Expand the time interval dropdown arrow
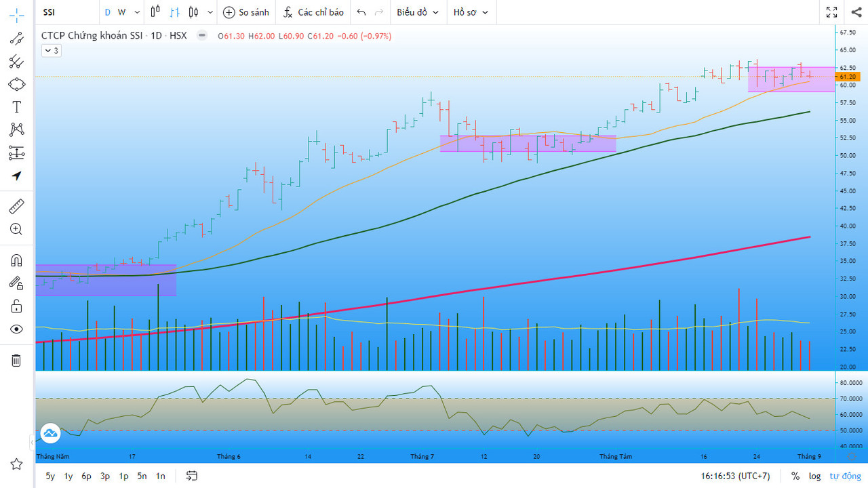Viewport: 868px width, 488px height. tap(138, 12)
